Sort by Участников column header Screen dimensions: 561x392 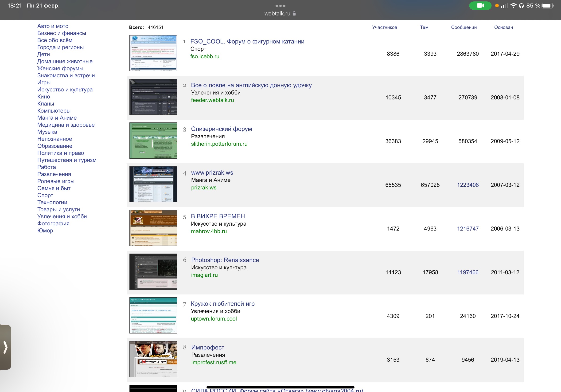(x=384, y=27)
